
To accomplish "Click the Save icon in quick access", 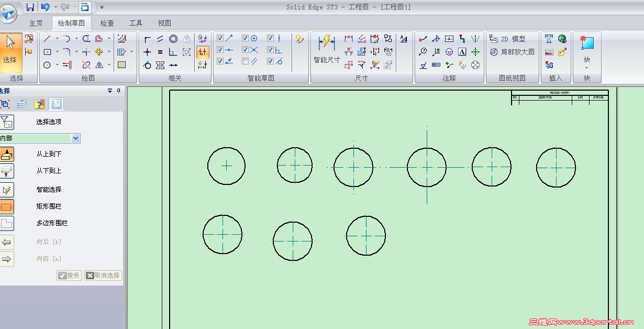I will [x=30, y=7].
